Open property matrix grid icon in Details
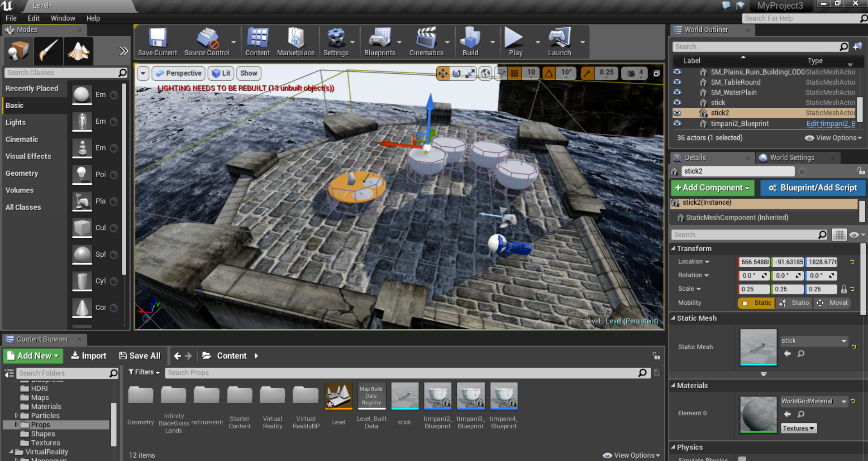Image resolution: width=868 pixels, height=461 pixels. coord(839,235)
